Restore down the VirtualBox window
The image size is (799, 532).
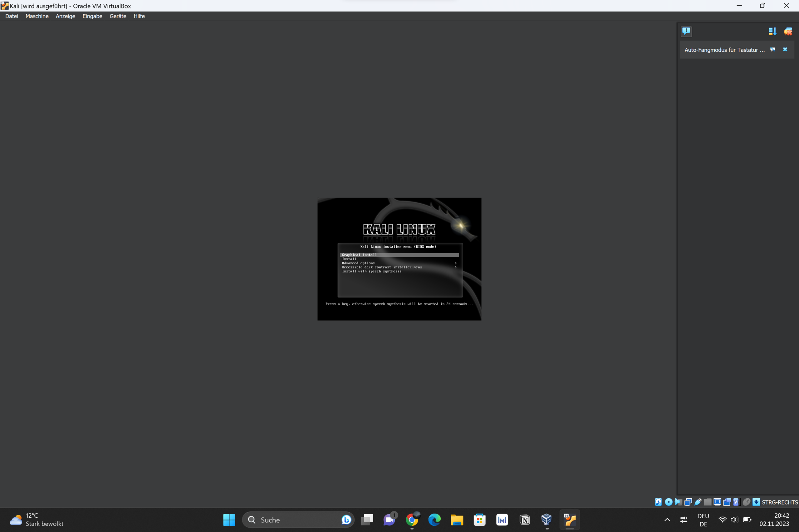tap(763, 5)
